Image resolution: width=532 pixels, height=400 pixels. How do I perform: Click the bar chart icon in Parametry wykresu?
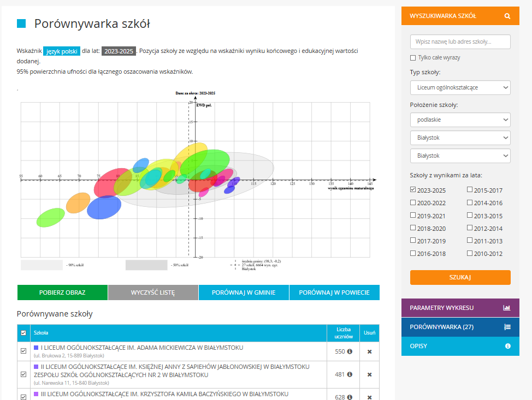[x=507, y=308]
